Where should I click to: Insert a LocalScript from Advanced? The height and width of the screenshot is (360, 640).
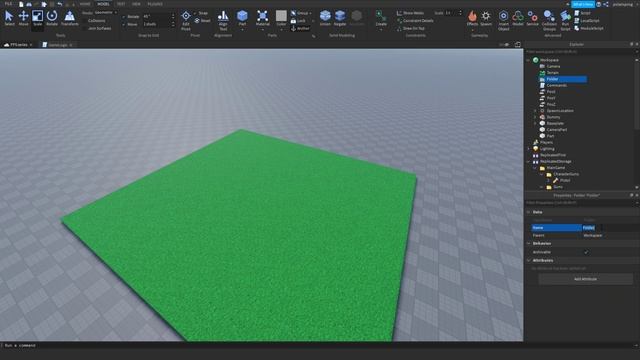click(x=587, y=21)
